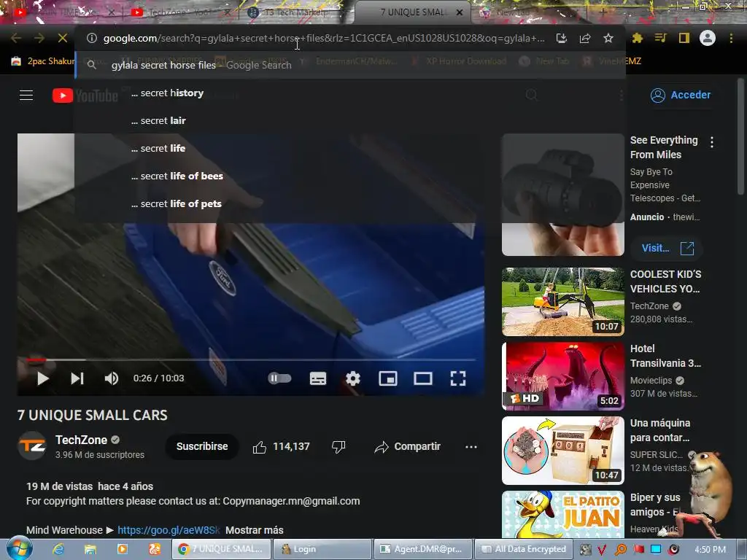747x560 pixels.
Task: Open more actions ellipsis beside Compartir
Action: tap(471, 447)
